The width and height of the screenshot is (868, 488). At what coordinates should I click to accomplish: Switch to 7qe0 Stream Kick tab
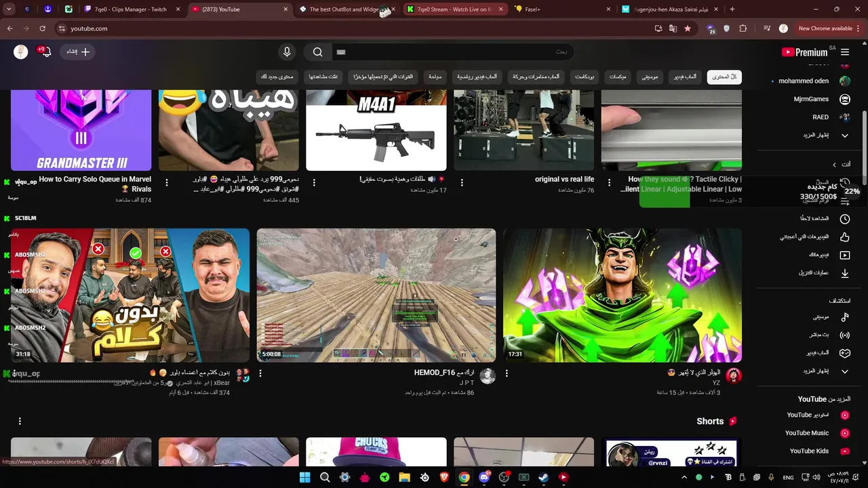click(x=456, y=9)
